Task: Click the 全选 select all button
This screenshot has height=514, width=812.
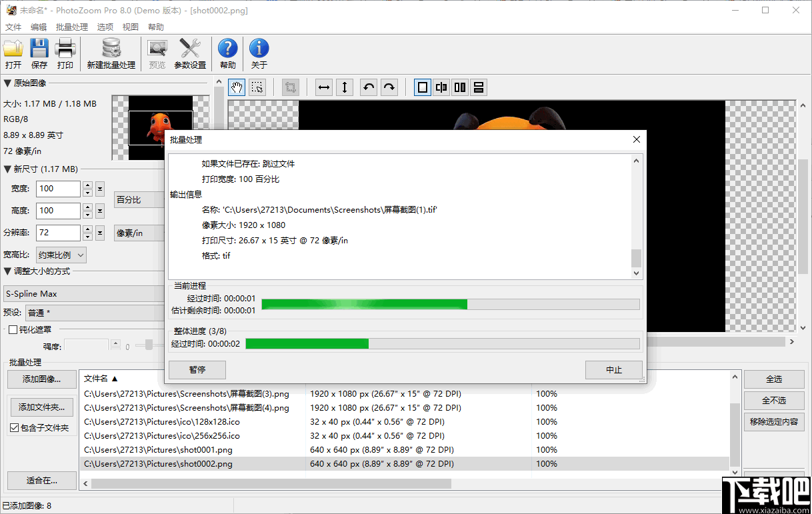Action: coord(773,378)
